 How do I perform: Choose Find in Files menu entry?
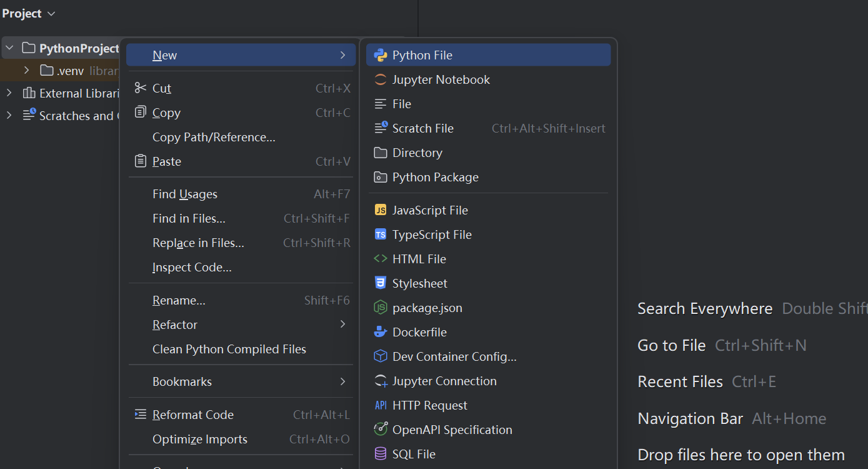241,218
